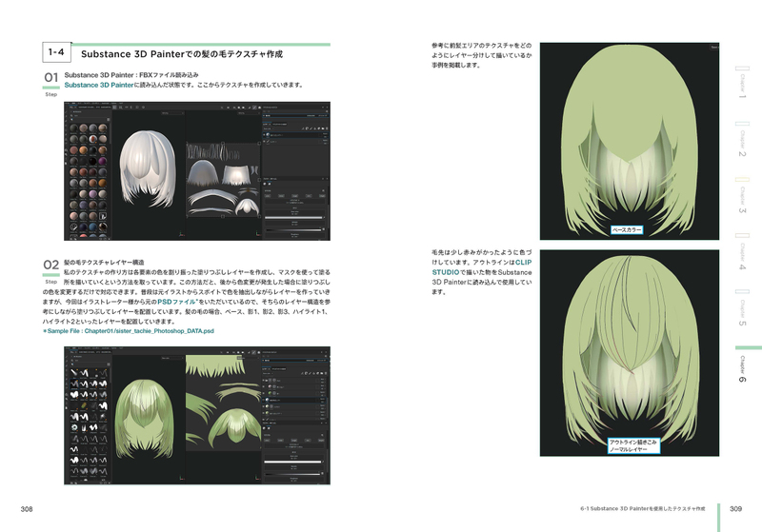This screenshot has height=532, width=762.
Task: Click the paragraph starting '毛先は少し赤みがかった'
Action: click(482, 272)
